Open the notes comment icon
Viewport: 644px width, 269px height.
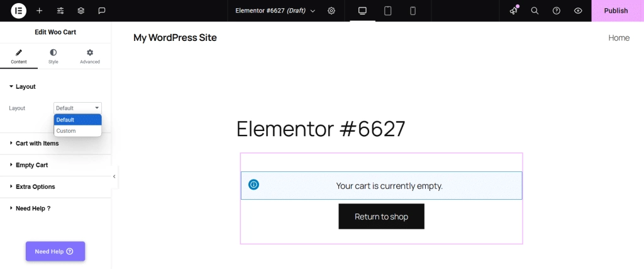(102, 11)
